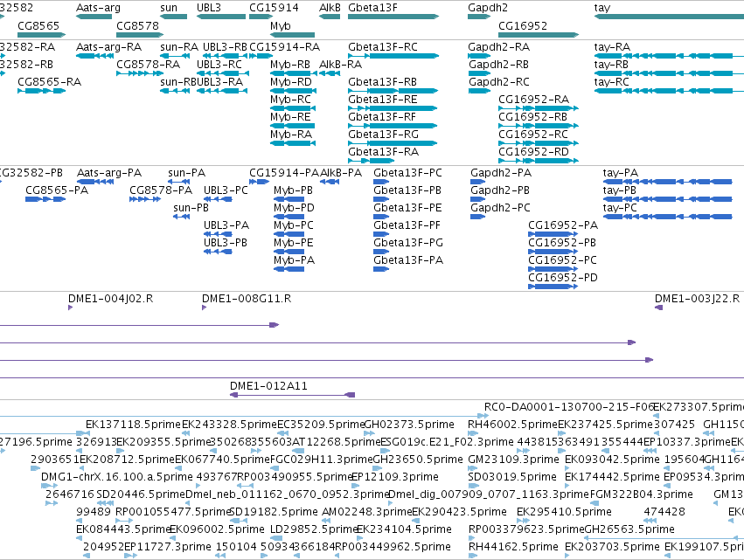
Task: Select the CG8578 gene bar
Action: (140, 35)
